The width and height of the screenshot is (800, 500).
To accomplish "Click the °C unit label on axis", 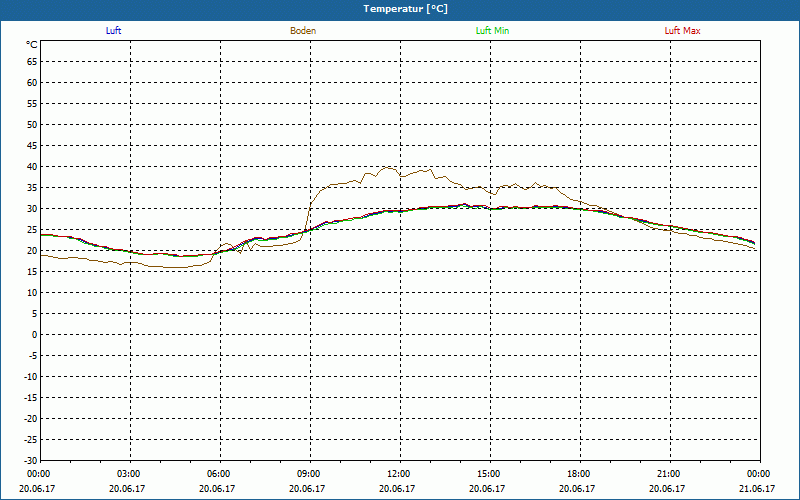I will (x=32, y=45).
